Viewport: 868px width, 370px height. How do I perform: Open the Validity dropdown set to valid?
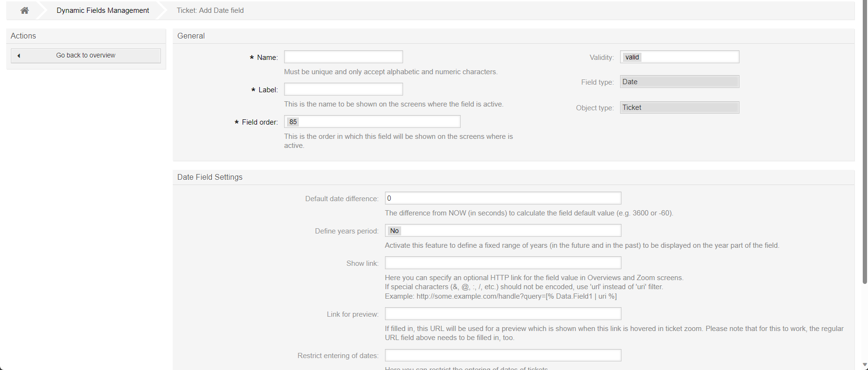679,57
